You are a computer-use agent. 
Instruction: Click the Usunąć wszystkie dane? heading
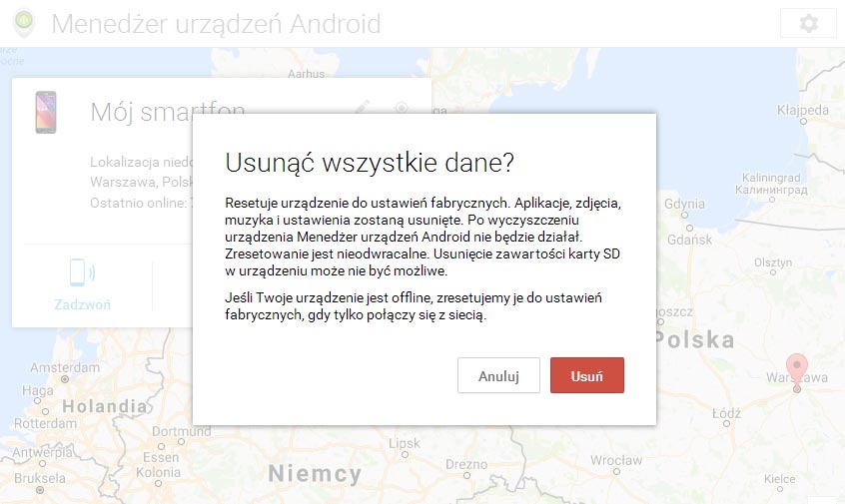coord(370,162)
